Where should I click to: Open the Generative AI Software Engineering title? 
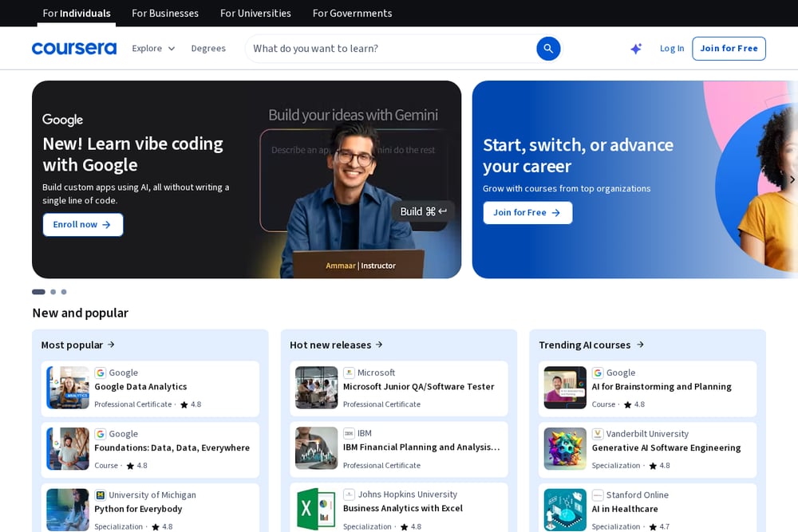pyautogui.click(x=666, y=447)
